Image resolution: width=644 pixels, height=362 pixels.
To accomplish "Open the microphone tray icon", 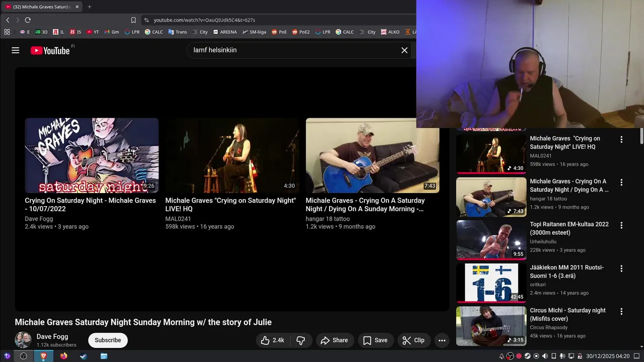I will coord(562,356).
